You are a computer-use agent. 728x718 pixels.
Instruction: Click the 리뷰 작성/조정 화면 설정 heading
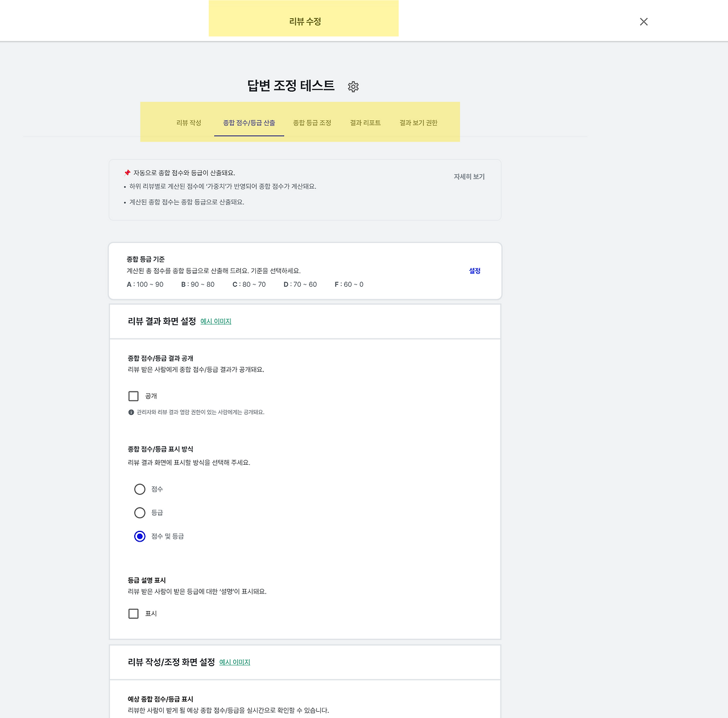pyautogui.click(x=171, y=662)
